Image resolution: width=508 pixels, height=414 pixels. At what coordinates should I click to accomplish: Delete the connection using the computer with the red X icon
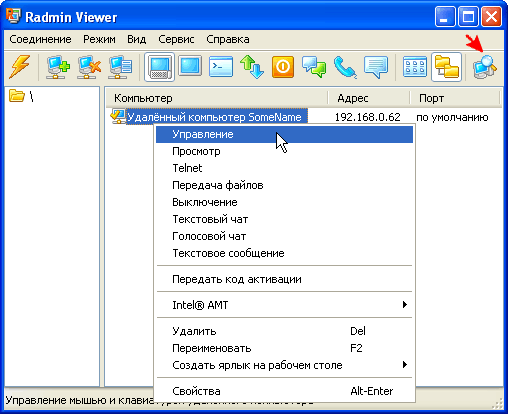coord(89,67)
